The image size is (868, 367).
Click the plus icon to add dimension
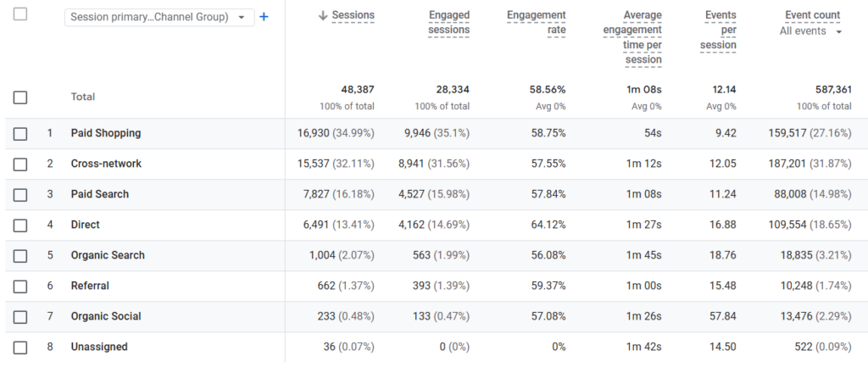[x=264, y=17]
